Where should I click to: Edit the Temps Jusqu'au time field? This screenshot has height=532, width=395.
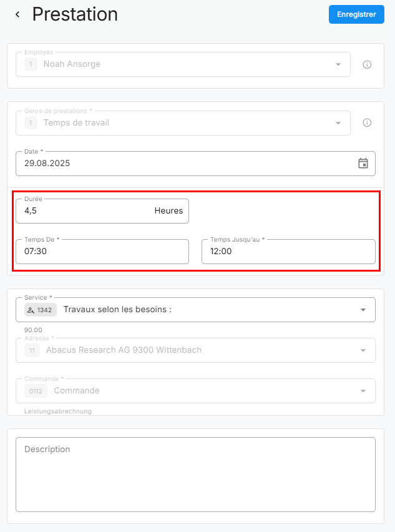[288, 252]
